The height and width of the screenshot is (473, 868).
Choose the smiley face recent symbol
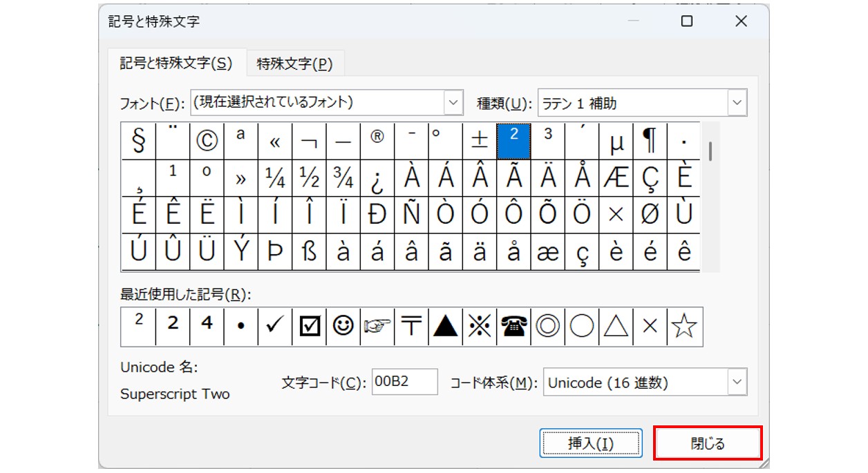pos(343,327)
